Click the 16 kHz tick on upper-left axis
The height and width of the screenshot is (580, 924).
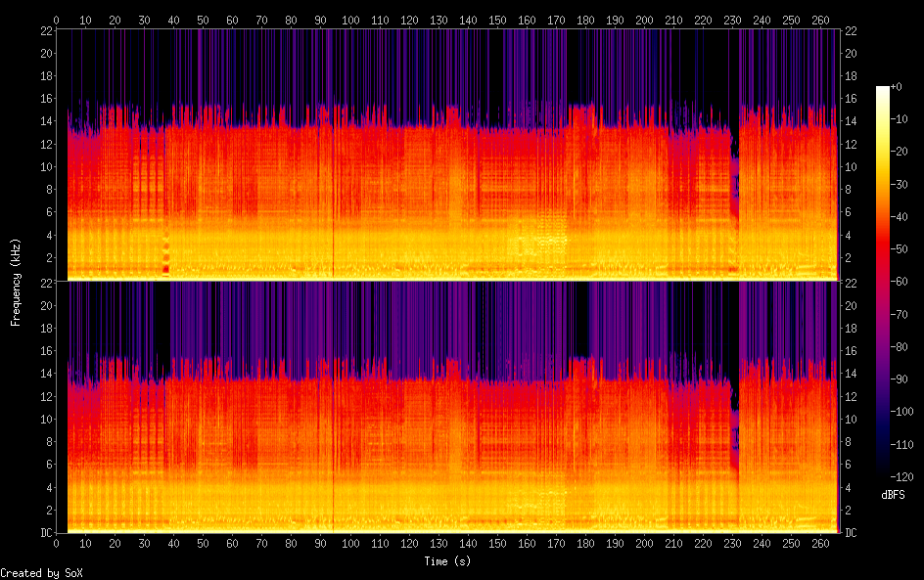44,99
